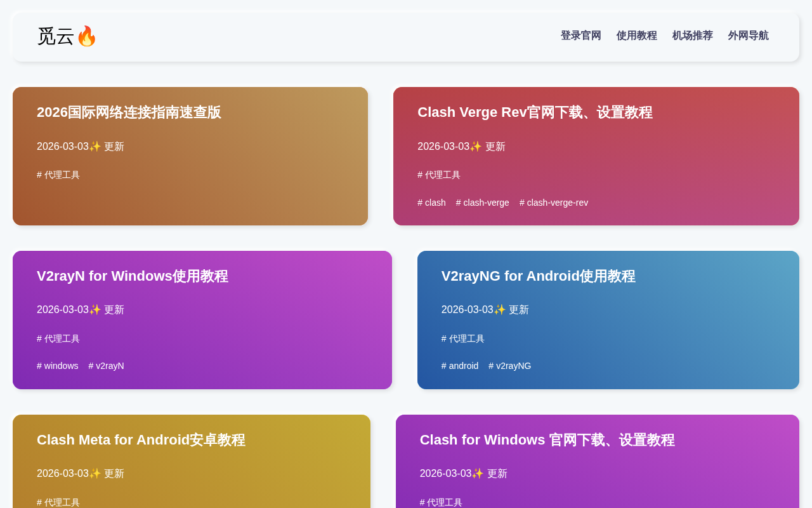Select 外网导航 in the top menu

[x=748, y=36]
